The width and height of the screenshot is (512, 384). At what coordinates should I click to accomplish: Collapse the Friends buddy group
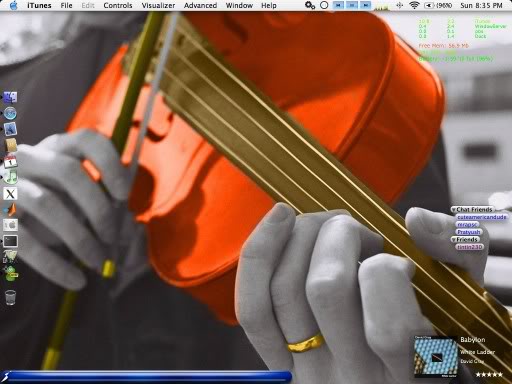pos(454,239)
